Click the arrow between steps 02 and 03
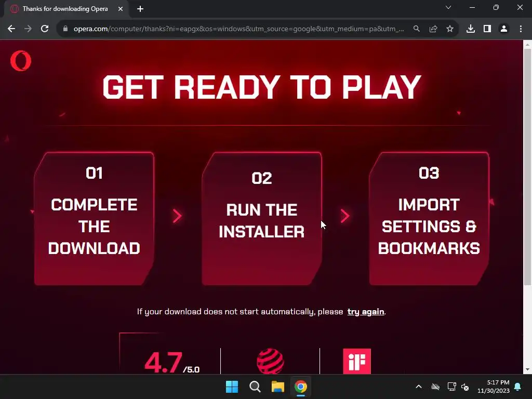 tap(345, 216)
